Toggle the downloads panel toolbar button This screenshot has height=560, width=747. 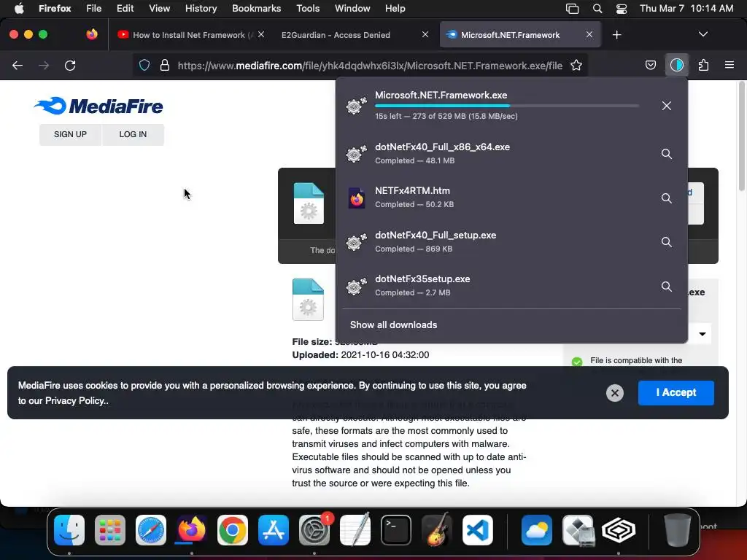[x=676, y=65]
